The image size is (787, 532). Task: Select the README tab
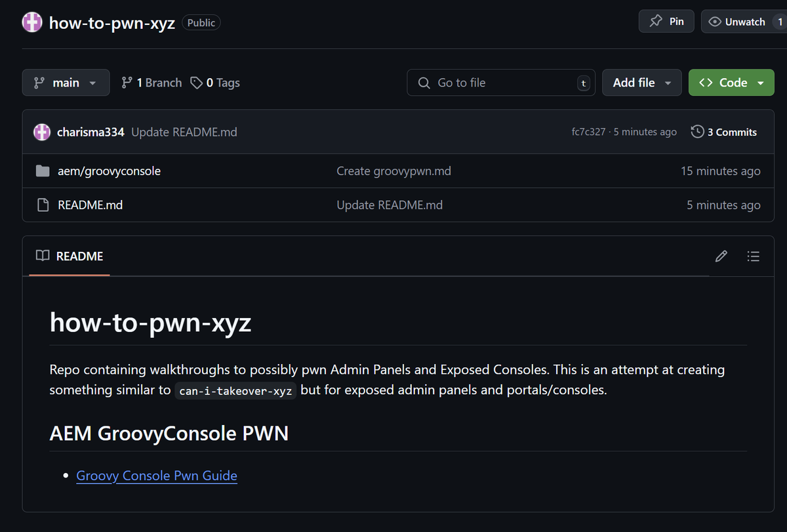point(70,256)
